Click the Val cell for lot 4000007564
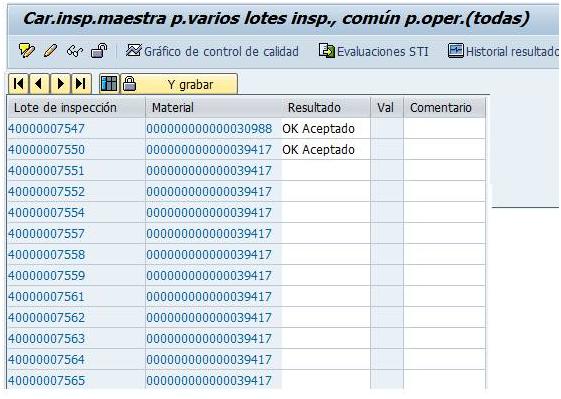The height and width of the screenshot is (399, 561). point(387,359)
